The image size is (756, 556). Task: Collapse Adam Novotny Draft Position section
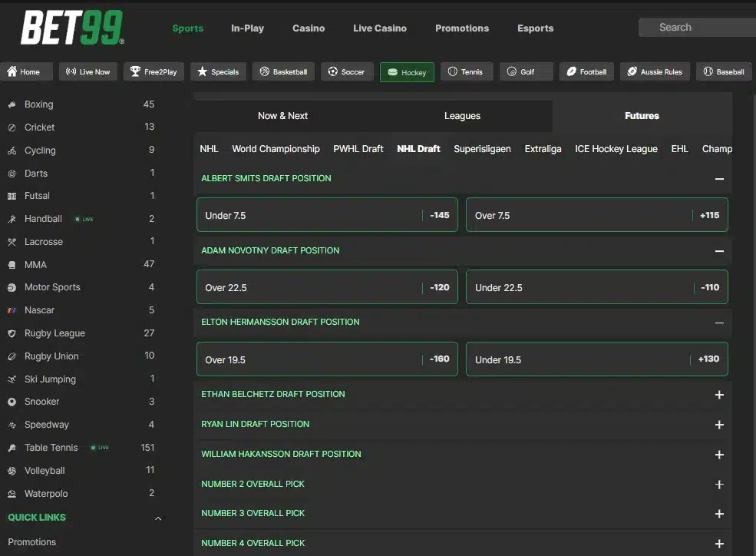pos(719,251)
